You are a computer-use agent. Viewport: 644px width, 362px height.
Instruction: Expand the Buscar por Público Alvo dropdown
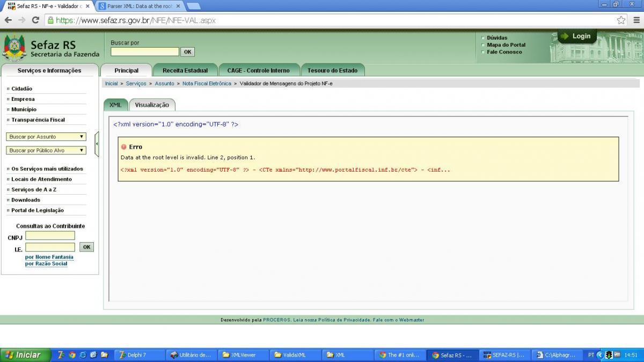pos(46,151)
